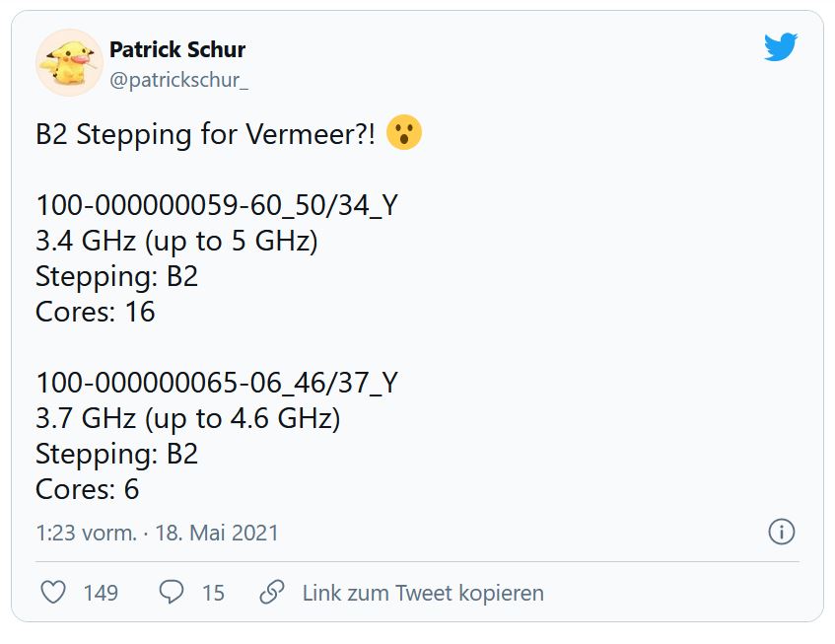835x644 pixels.
Task: Select Link zum Tweet kopieren
Action: click(x=423, y=593)
